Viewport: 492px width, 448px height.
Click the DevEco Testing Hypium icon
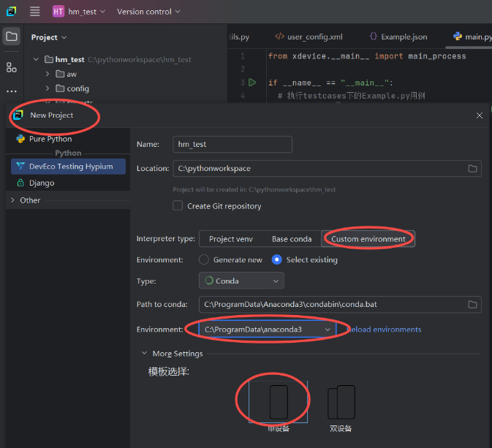20,167
